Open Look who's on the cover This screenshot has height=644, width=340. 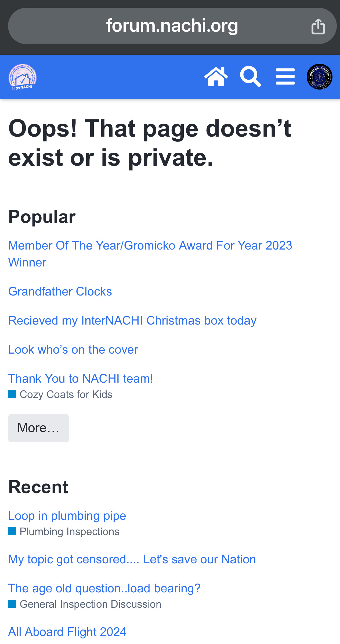pos(73,350)
